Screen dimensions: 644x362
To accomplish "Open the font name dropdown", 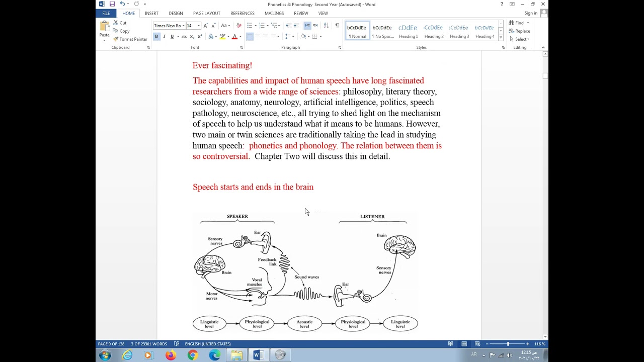I will [x=183, y=26].
